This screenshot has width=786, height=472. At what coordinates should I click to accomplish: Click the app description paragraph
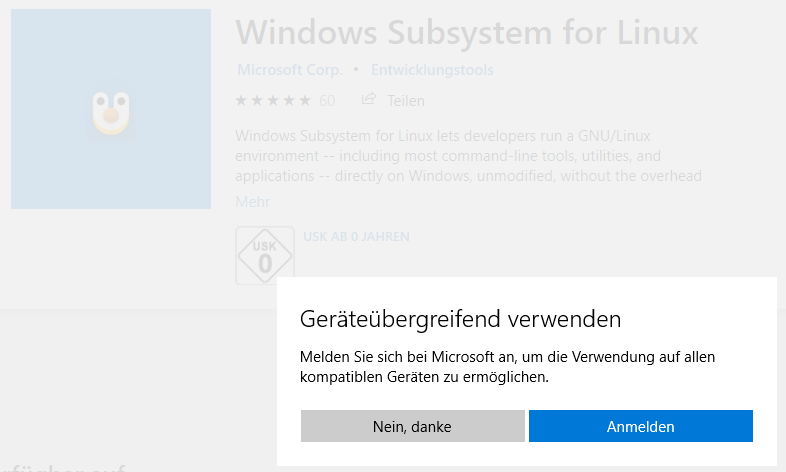click(x=450, y=155)
